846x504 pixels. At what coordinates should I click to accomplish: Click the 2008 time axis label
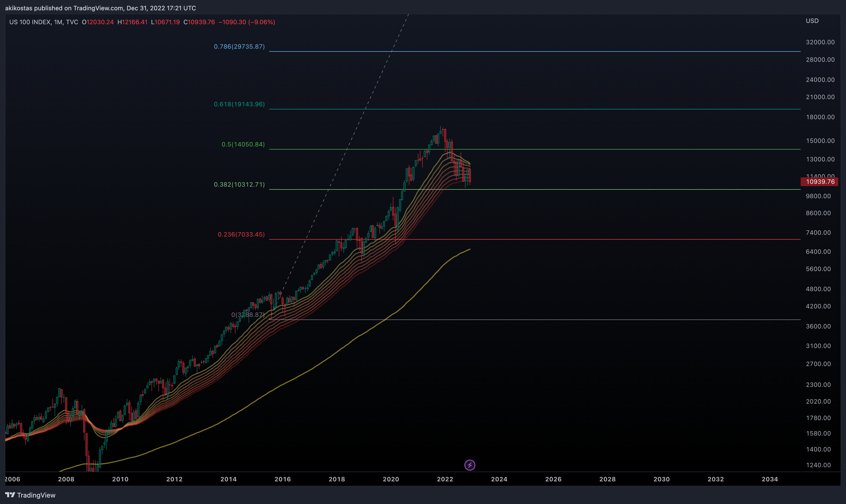coord(66,479)
